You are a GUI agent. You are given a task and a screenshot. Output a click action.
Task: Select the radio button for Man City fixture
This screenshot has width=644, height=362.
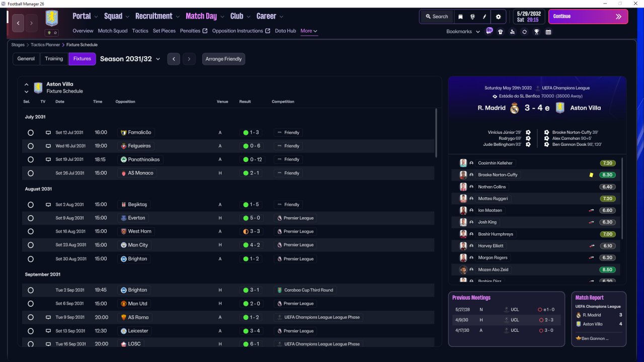click(31, 245)
